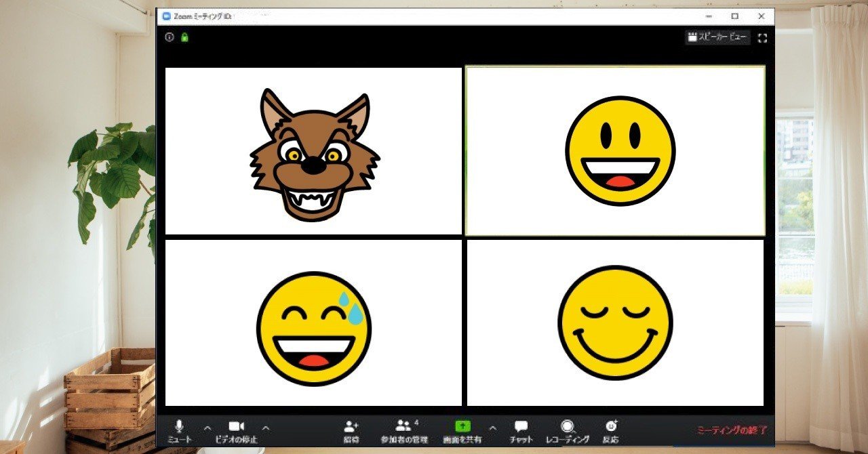Image resolution: width=868 pixels, height=454 pixels.
Task: Open reactions (反応) menu
Action: 611,431
